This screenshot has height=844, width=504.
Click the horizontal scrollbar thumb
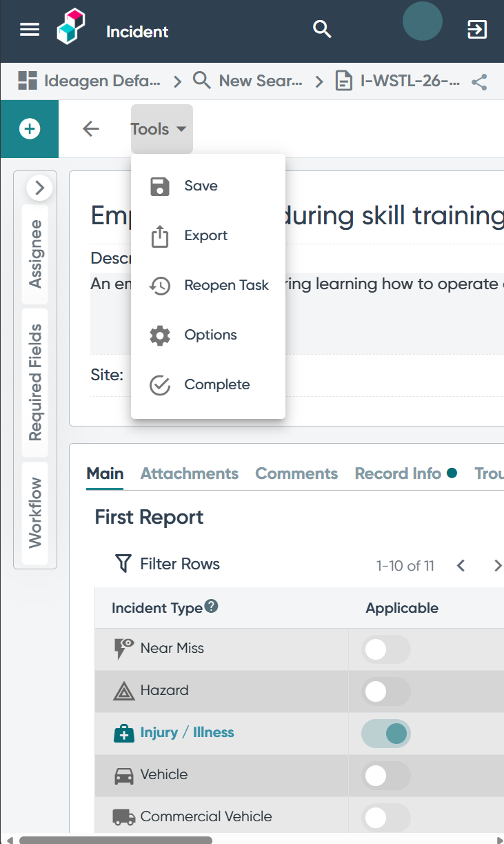click(116, 840)
